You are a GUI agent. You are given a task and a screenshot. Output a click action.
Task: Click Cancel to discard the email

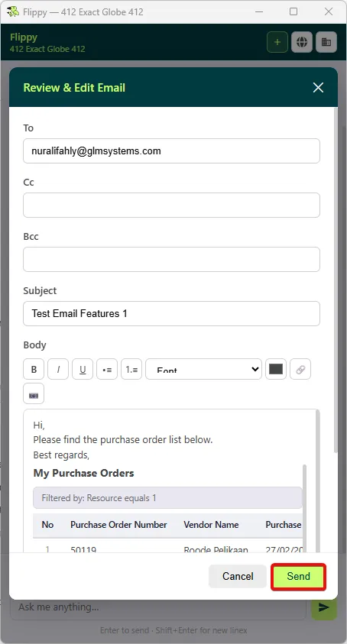point(238,576)
